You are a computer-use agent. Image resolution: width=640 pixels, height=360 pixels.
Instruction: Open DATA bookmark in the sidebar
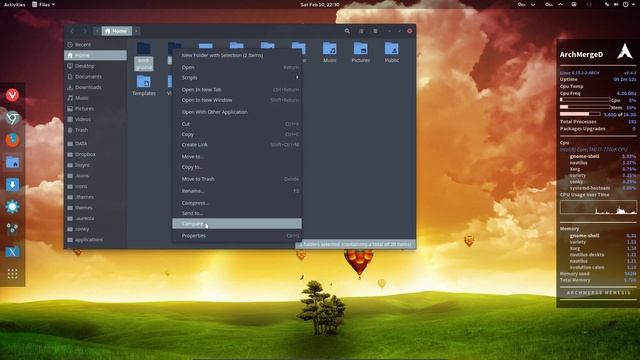[96, 144]
